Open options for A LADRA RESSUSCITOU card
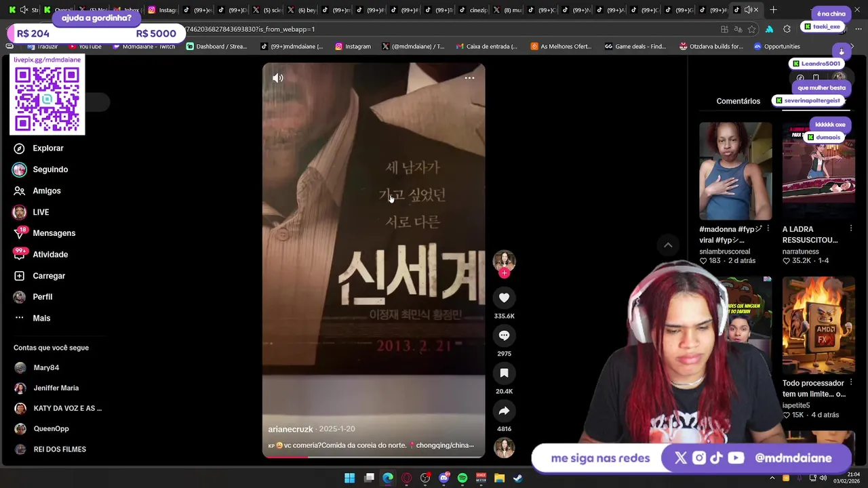Viewport: 868px width, 488px height. coord(851,229)
